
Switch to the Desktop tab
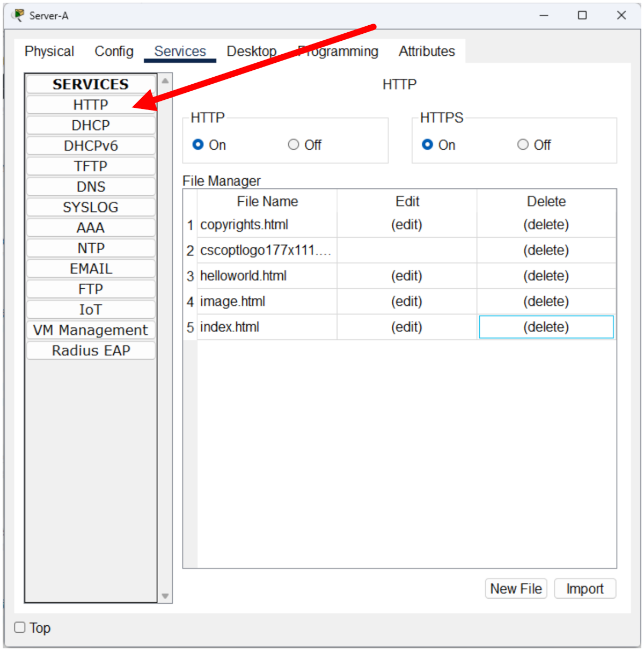(251, 52)
